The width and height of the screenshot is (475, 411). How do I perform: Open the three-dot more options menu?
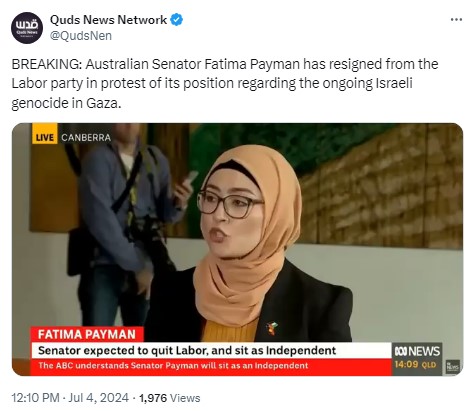456,20
